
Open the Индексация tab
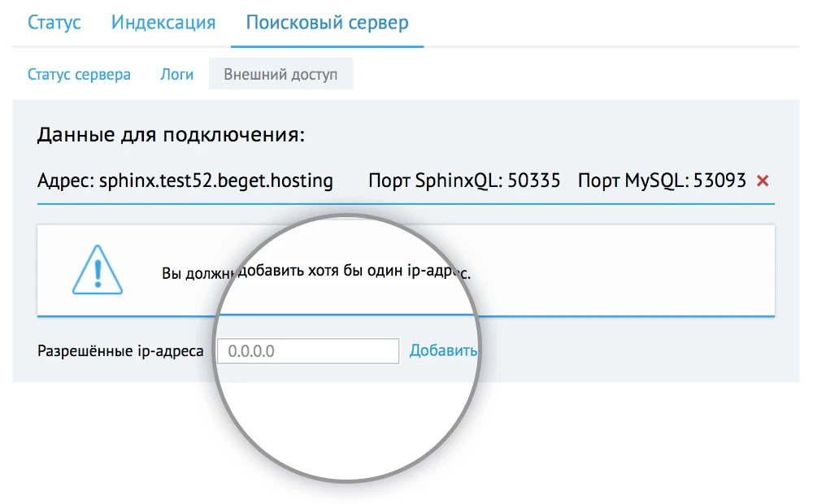[x=162, y=23]
